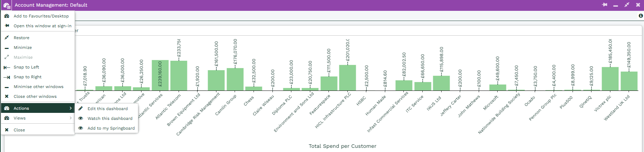Click the eye icon beside Watch this dashboard
Viewport: 644px width, 152px height.
81,118
